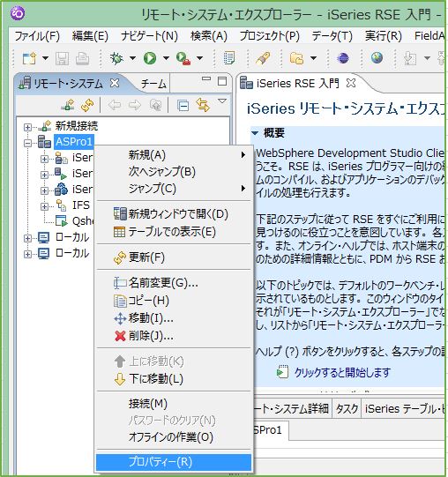Expand the second ローカル tree node
This screenshot has height=477, width=448.
pos(27,254)
